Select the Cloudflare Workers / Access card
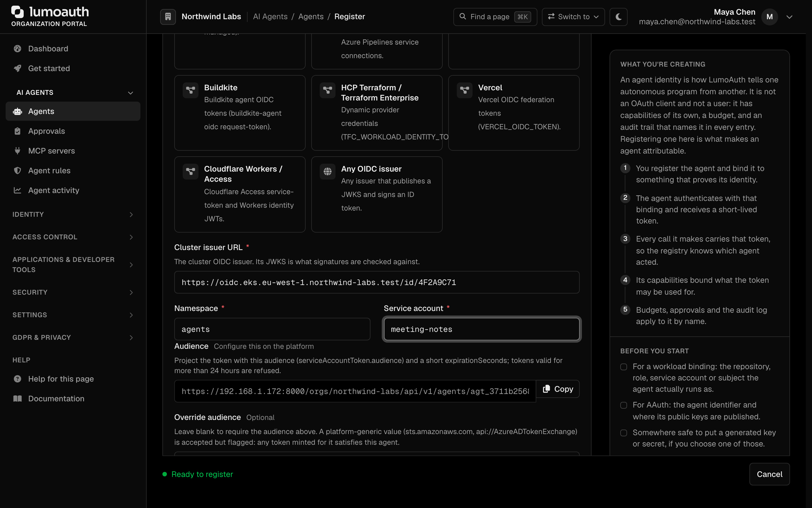812x508 pixels. [240, 194]
